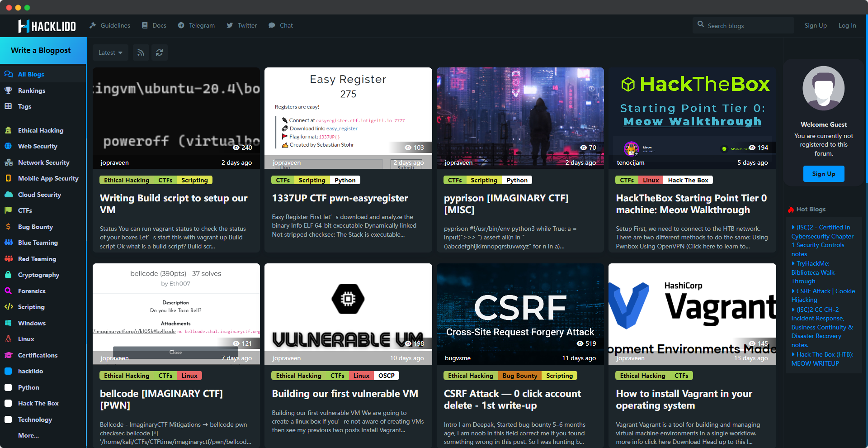868x448 pixels.
Task: Click the refresh posts icon
Action: click(160, 52)
